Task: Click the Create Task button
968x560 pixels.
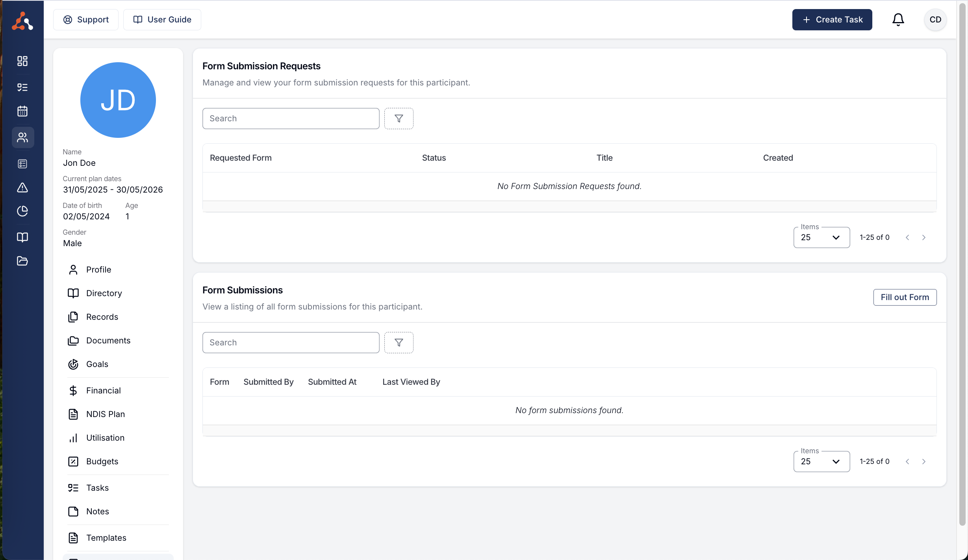Action: tap(832, 20)
